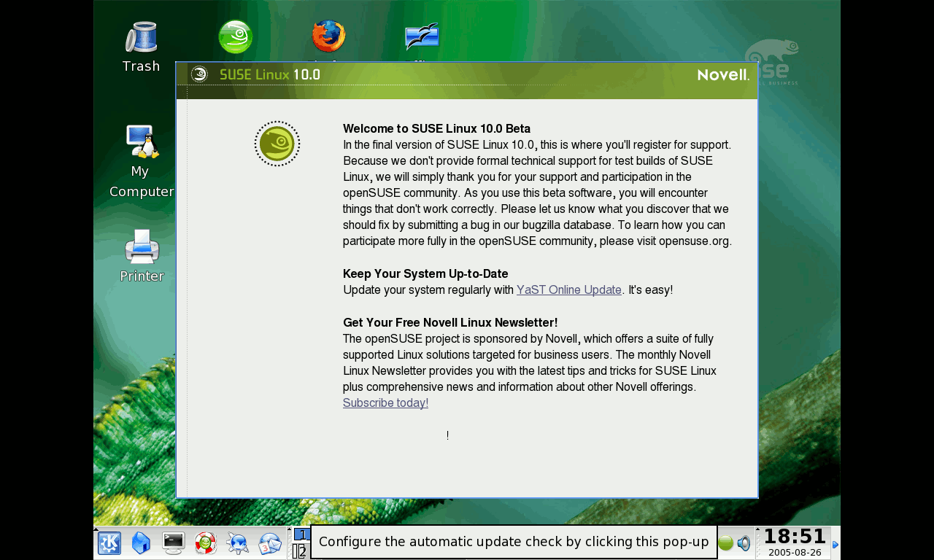The width and height of the screenshot is (934, 560).
Task: Open the SUSE Help Center lifebuoy icon
Action: [206, 543]
